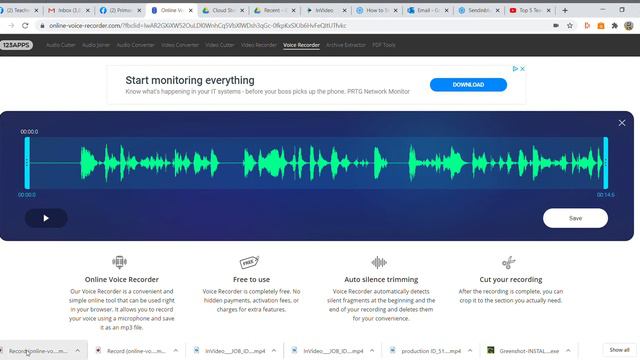Screen dimensions: 640x360
Task: Click the FREE tag icon
Action: [249, 262]
